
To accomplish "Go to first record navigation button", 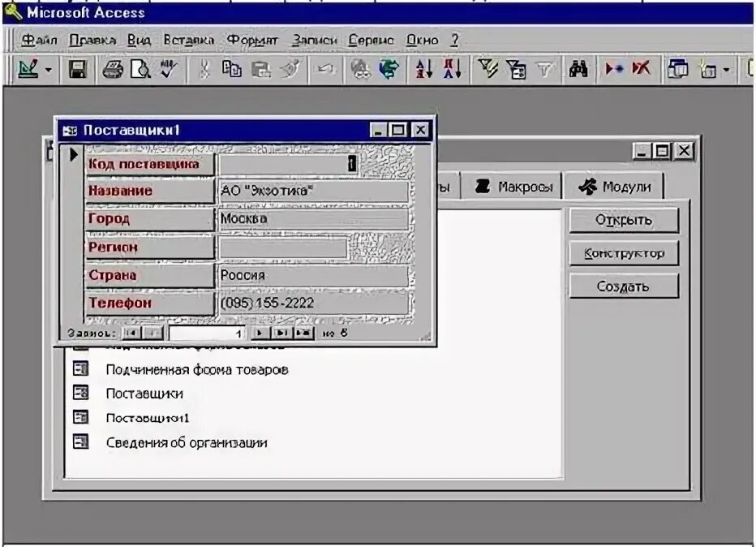I will (x=131, y=333).
